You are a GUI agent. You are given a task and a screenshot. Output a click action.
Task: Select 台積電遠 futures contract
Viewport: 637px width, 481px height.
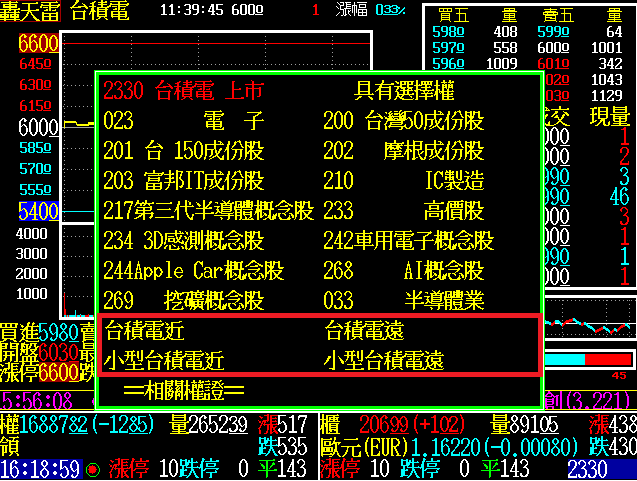click(x=364, y=331)
